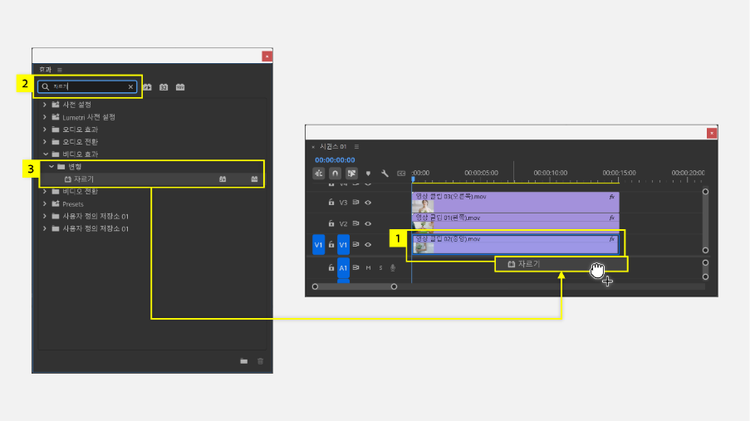Click V1 source patching button
The height and width of the screenshot is (421, 750).
pos(319,244)
